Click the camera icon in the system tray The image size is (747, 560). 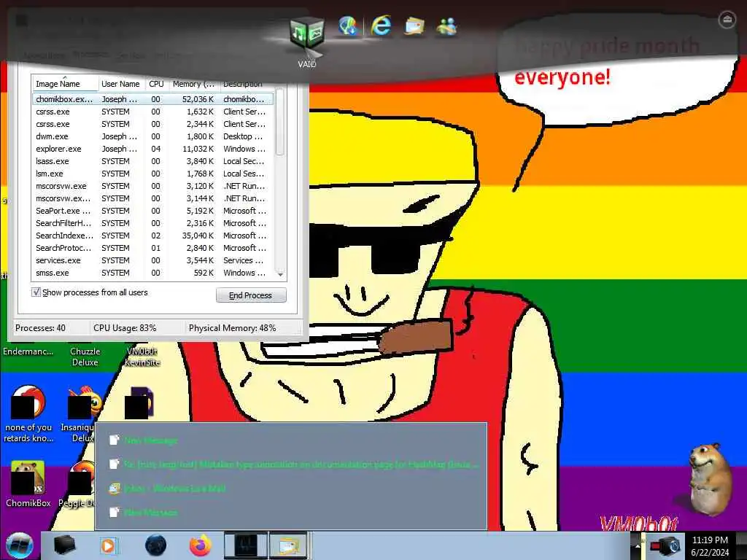[665, 546]
